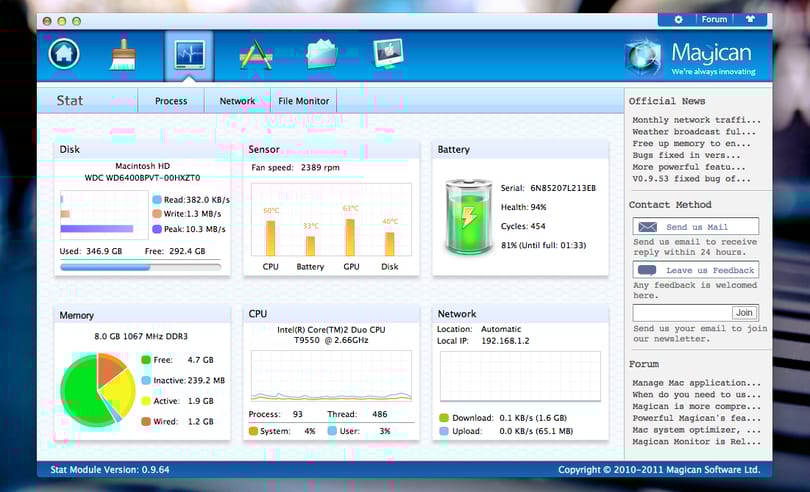Click the Join newsletter button
The image size is (810, 492).
click(x=744, y=313)
